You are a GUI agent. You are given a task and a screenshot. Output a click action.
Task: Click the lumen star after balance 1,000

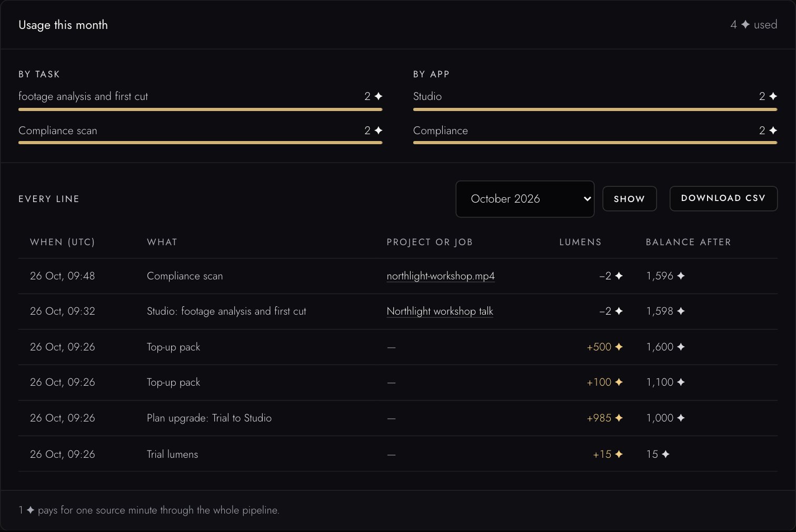tap(681, 418)
